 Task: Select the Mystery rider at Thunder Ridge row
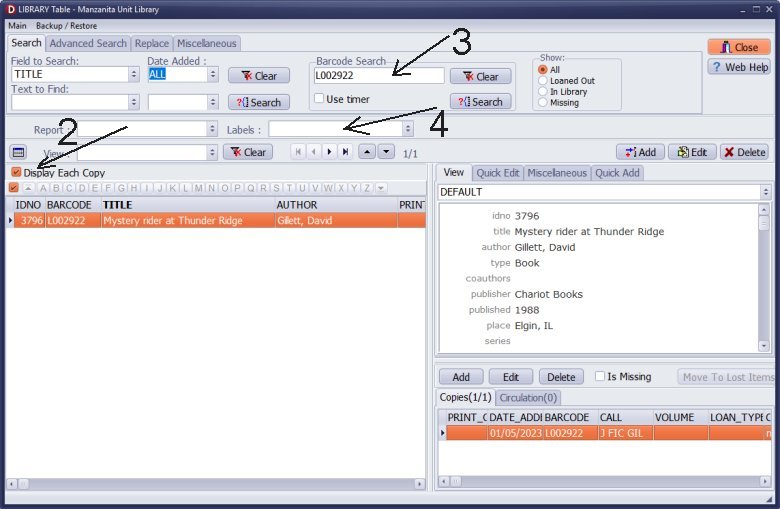tap(219, 220)
